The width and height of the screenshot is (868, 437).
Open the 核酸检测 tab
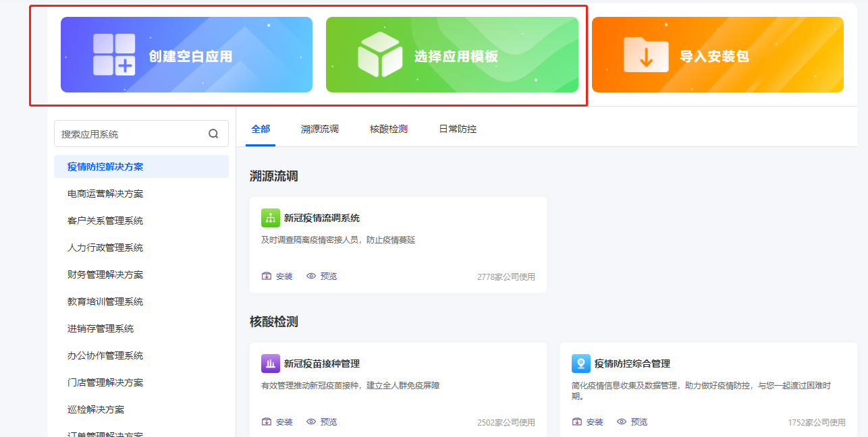pyautogui.click(x=388, y=129)
